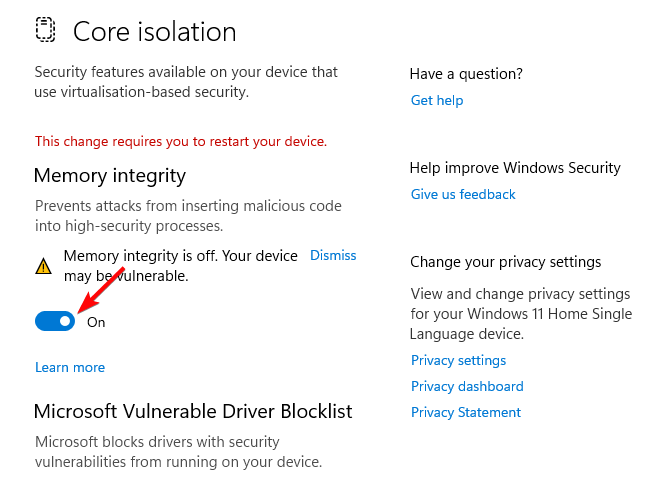Click the Core isolation chip icon

click(45, 31)
